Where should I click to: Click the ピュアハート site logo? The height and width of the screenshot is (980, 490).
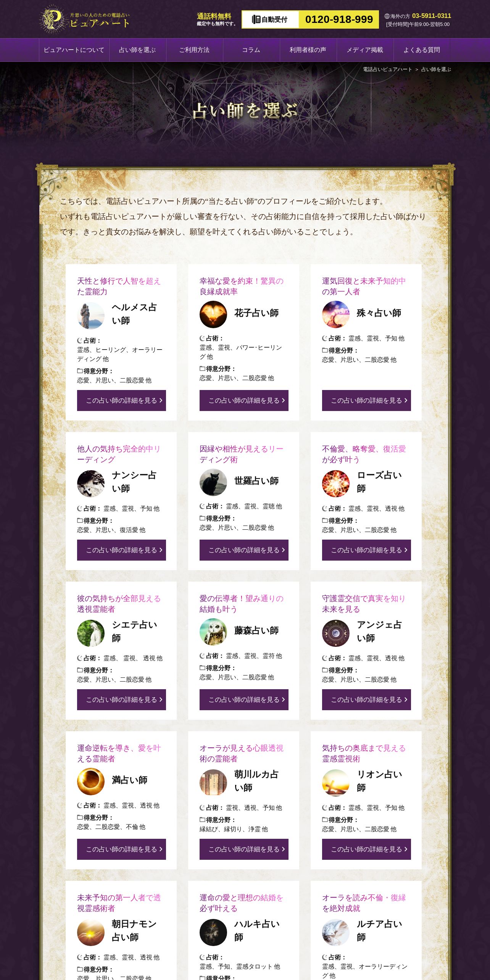[x=85, y=19]
